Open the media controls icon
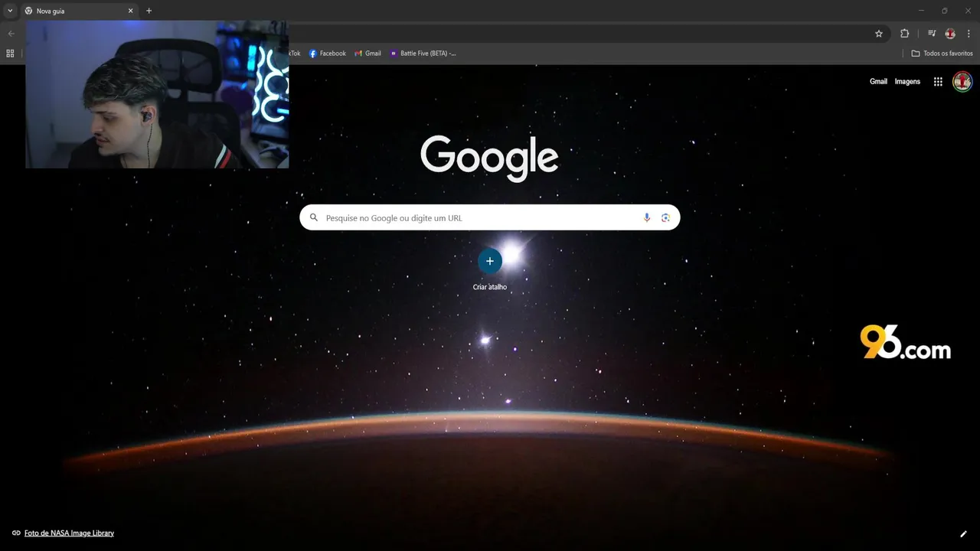 coord(932,34)
